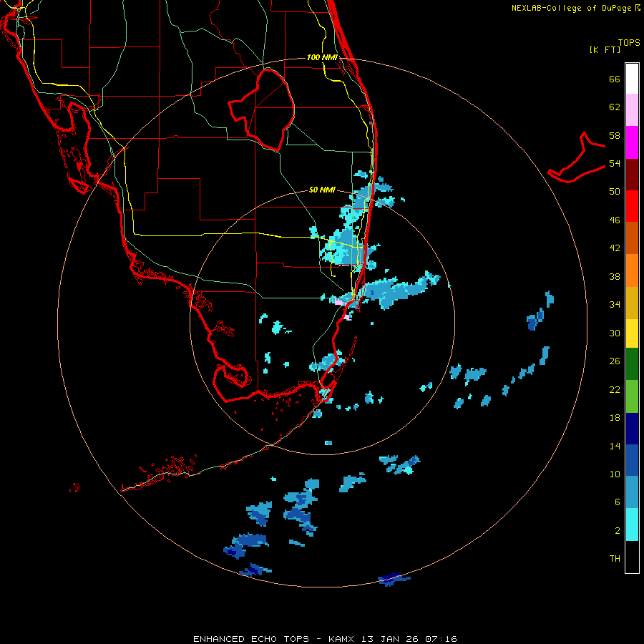Choose the medium blue legend swatch
The height and width of the screenshot is (644, 644).
pyautogui.click(x=632, y=460)
